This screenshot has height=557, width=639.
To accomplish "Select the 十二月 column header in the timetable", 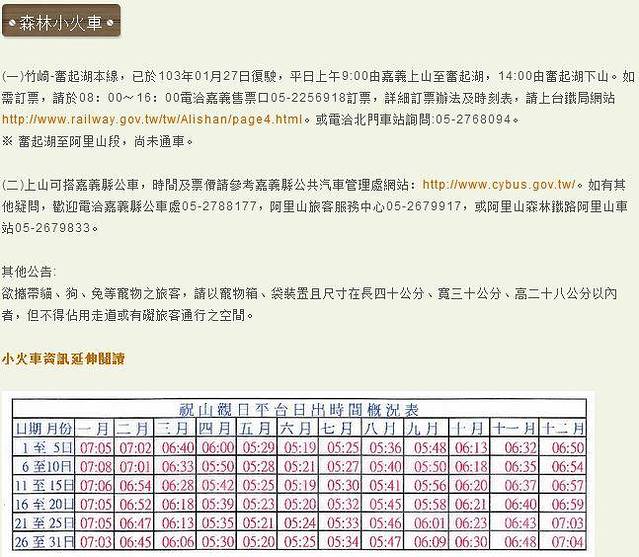I will pyautogui.click(x=563, y=428).
